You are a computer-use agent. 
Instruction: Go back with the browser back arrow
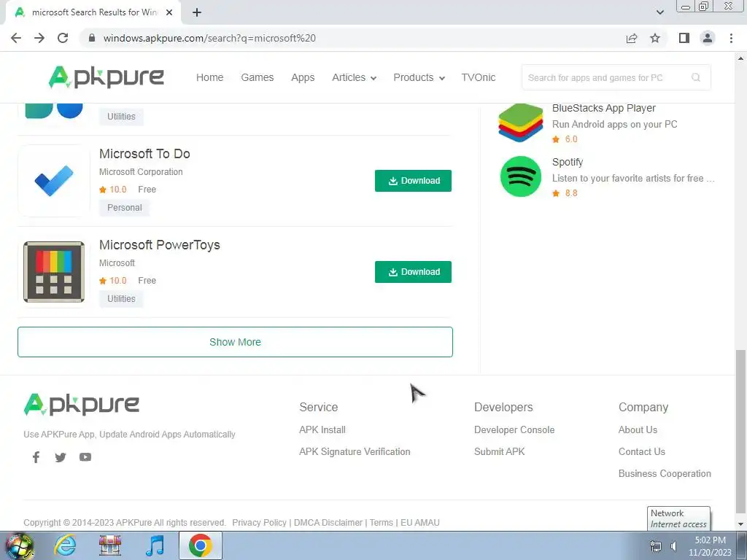(x=16, y=38)
